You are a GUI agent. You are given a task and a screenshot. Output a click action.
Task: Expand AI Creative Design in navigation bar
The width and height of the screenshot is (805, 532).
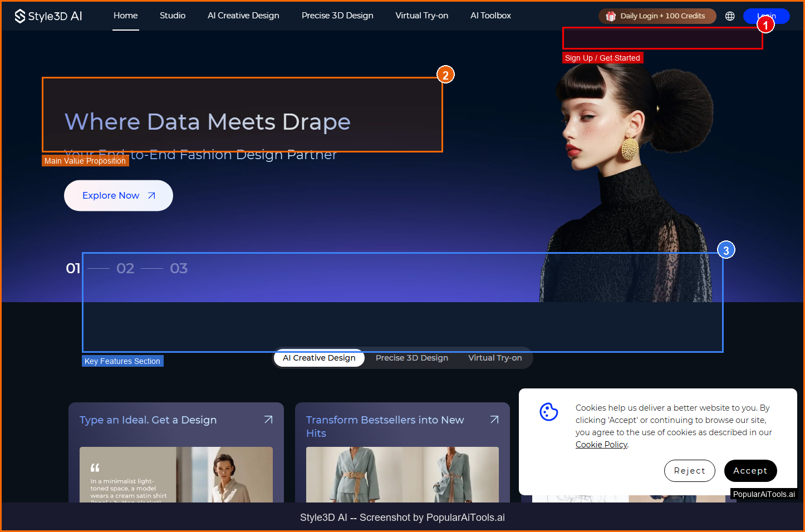point(243,16)
